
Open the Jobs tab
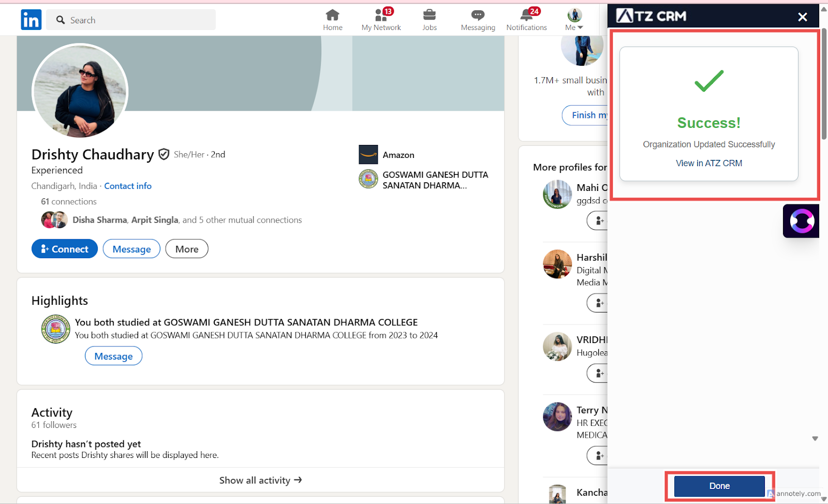(430, 20)
